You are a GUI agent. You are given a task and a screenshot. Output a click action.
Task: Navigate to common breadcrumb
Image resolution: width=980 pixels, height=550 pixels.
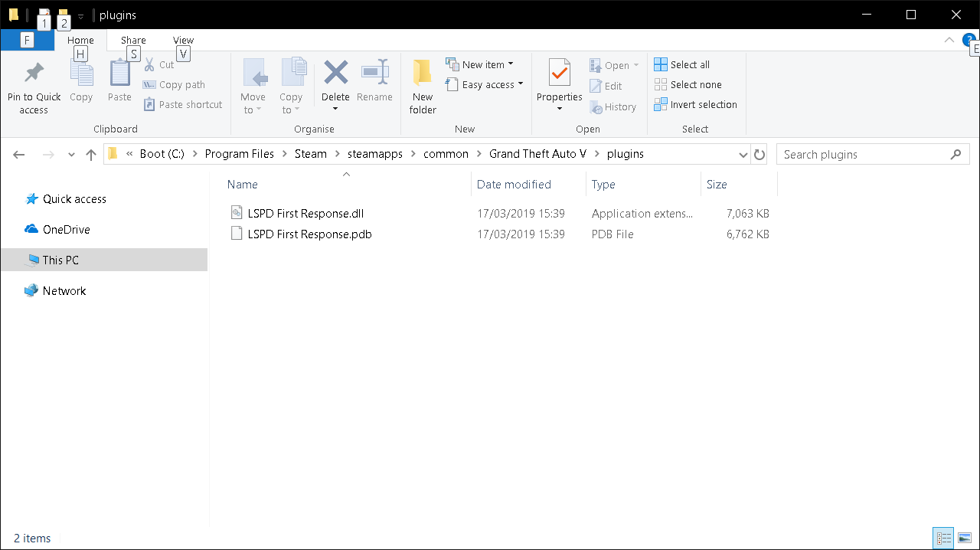pyautogui.click(x=446, y=154)
